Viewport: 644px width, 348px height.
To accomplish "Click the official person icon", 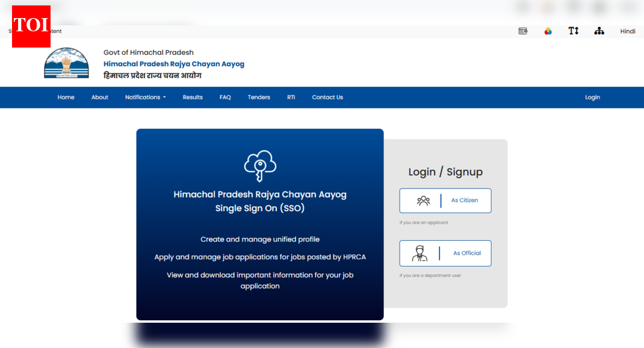I will pyautogui.click(x=420, y=253).
